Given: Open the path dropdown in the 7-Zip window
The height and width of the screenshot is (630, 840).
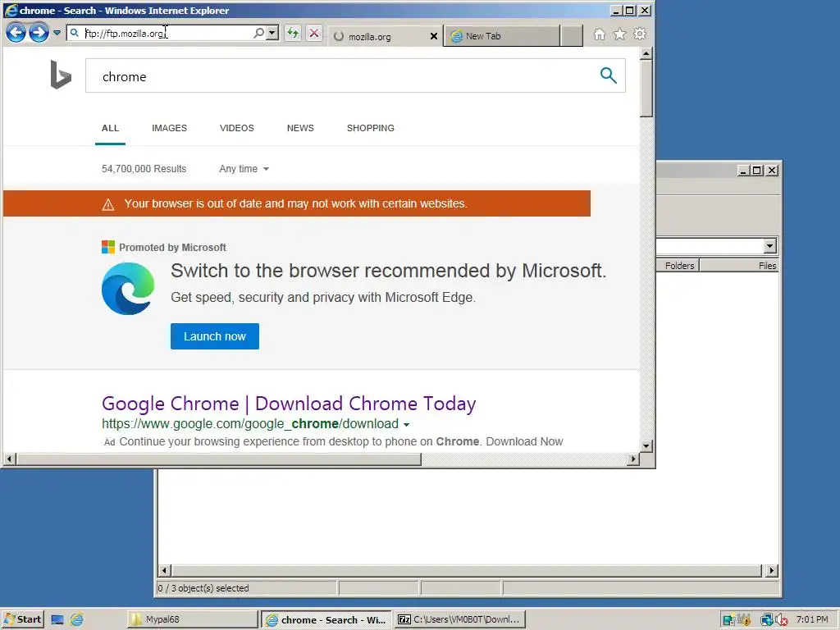Looking at the screenshot, I should pyautogui.click(x=769, y=246).
